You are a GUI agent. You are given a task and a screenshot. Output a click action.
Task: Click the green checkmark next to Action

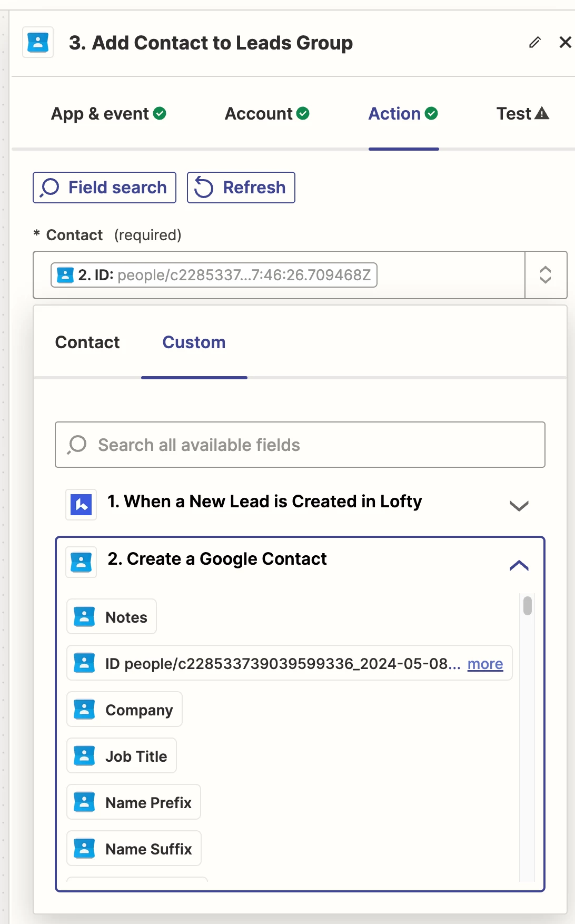(x=431, y=113)
